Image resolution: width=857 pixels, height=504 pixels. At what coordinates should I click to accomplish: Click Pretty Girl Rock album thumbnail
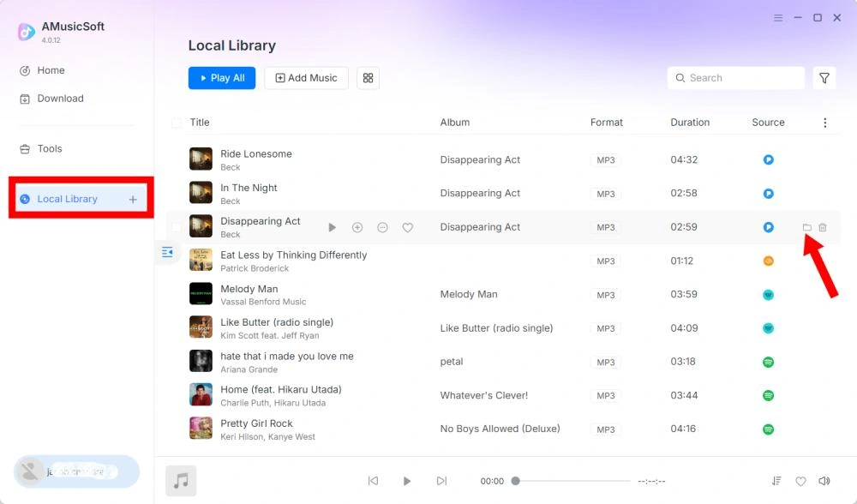[201, 429]
